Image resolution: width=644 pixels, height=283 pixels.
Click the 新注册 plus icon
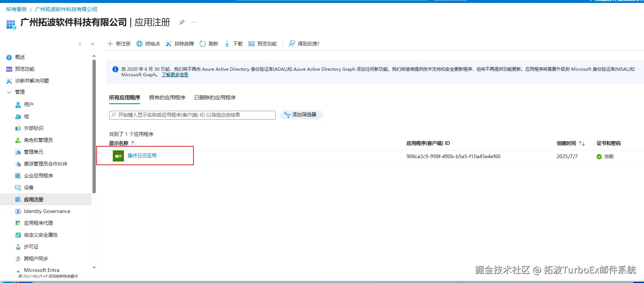click(x=110, y=44)
